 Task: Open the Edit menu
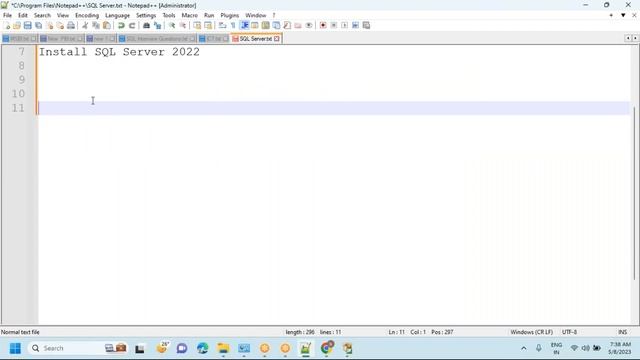(23, 16)
